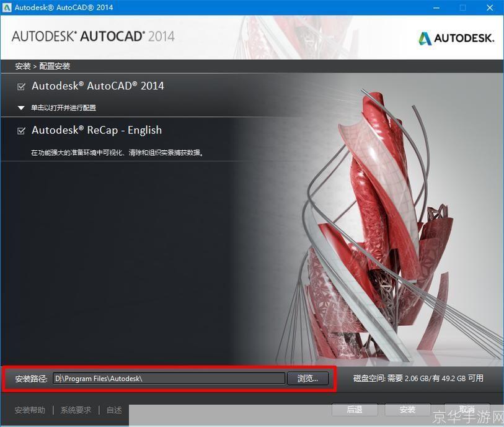Click the 浏览... browse button
504x427 pixels.
307,379
